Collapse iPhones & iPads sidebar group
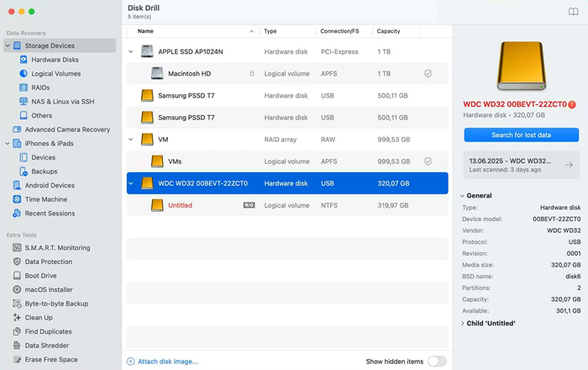Viewport: 588px width, 370px height. [8, 143]
